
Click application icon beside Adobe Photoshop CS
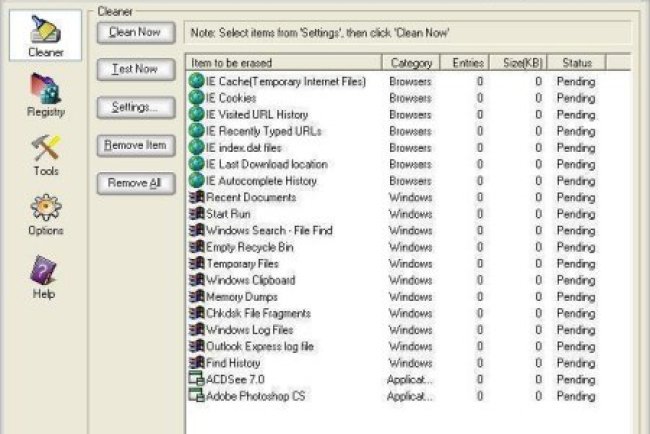[x=196, y=395]
